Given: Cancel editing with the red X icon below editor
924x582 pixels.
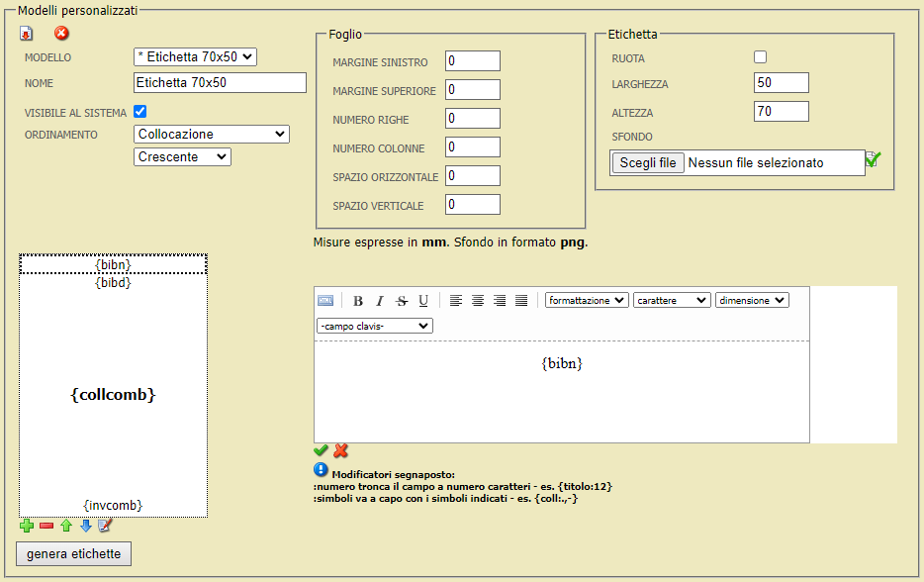Looking at the screenshot, I should pos(339,450).
